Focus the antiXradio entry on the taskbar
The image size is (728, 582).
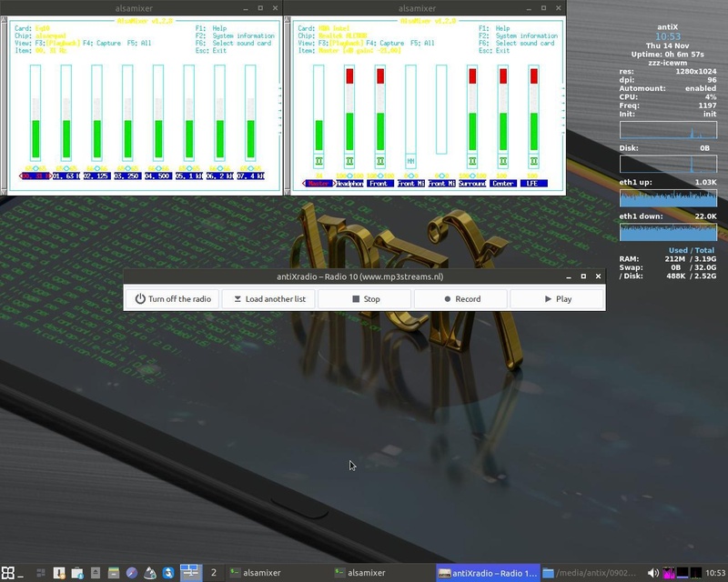[x=488, y=573]
